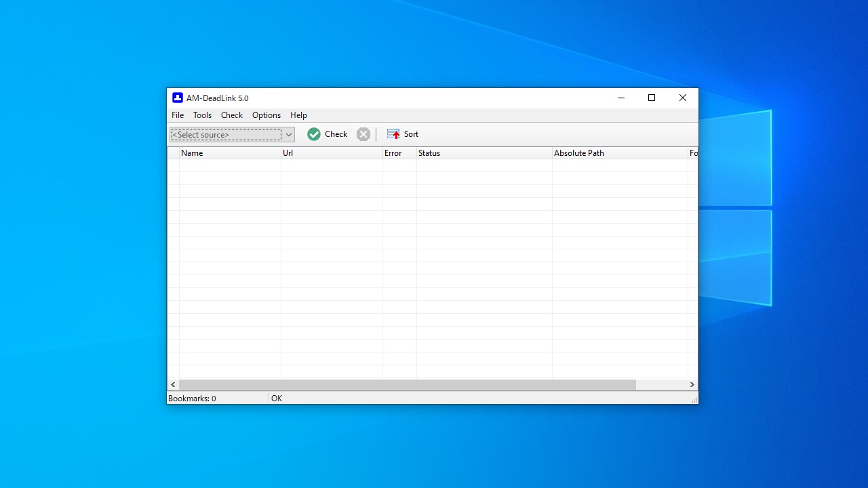Open the Help menu
The height and width of the screenshot is (488, 868).
tap(298, 115)
